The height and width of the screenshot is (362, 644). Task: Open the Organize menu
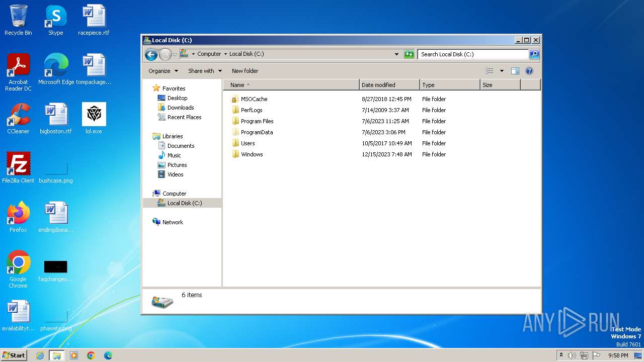(163, 71)
